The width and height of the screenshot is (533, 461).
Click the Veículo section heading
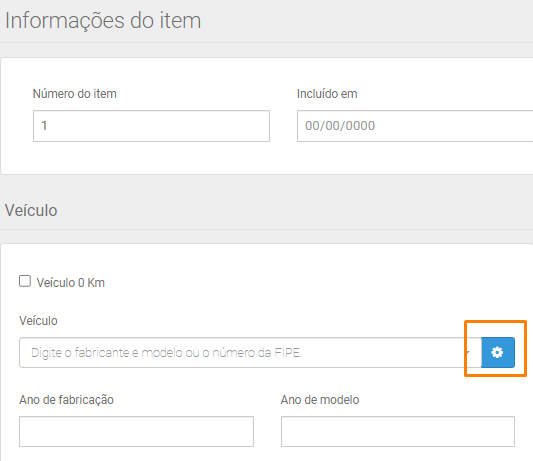tap(31, 210)
